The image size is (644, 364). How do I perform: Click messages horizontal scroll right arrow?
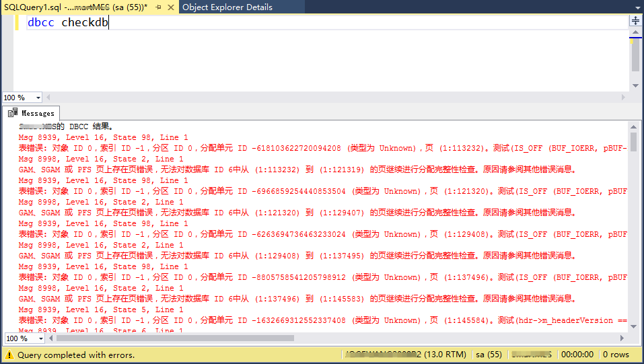pos(623,338)
